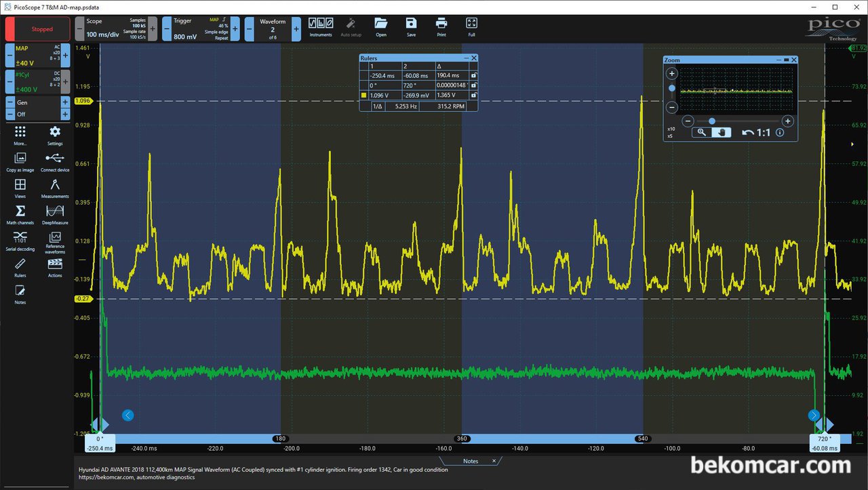Go to previous Waveform buffer
Image resolution: width=868 pixels, height=490 pixels.
click(249, 29)
